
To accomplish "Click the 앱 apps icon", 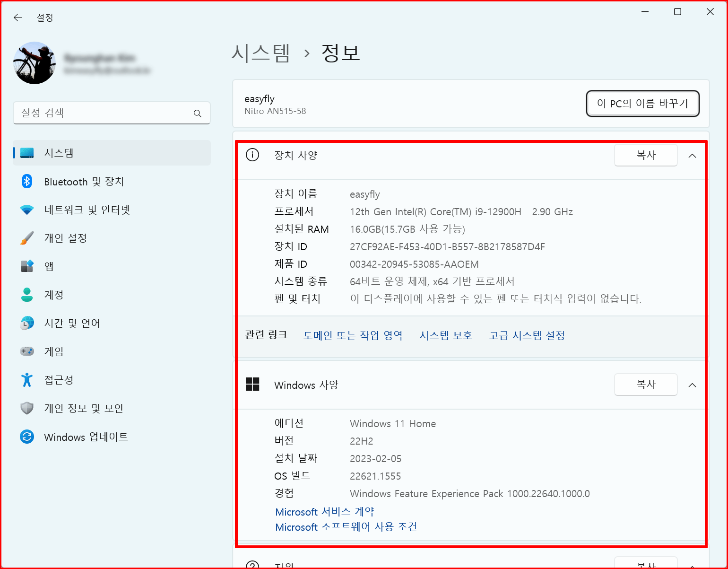I will click(27, 266).
